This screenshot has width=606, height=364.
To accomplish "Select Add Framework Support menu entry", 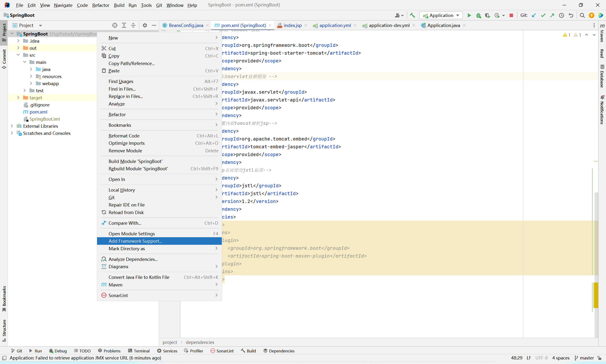I will (135, 241).
